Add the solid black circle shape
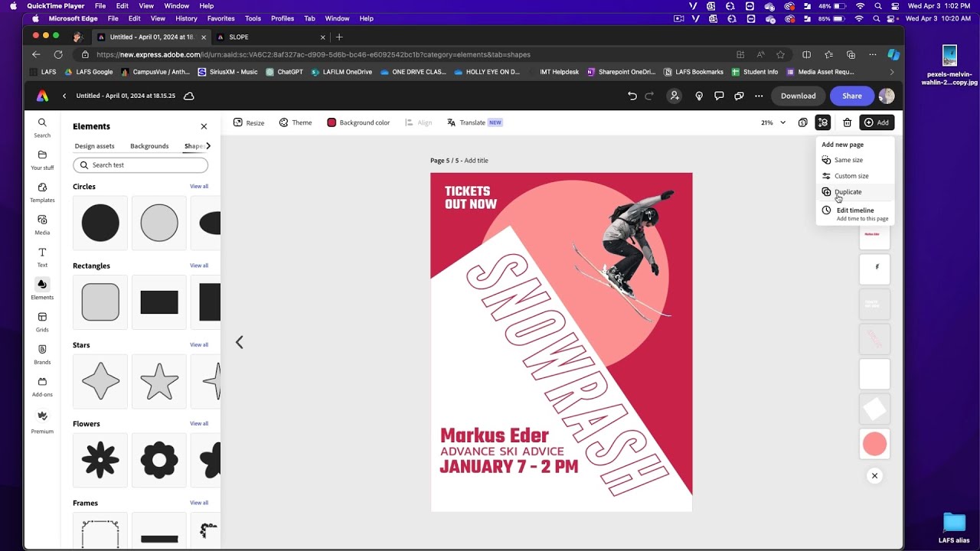This screenshot has width=980, height=551. click(x=100, y=223)
